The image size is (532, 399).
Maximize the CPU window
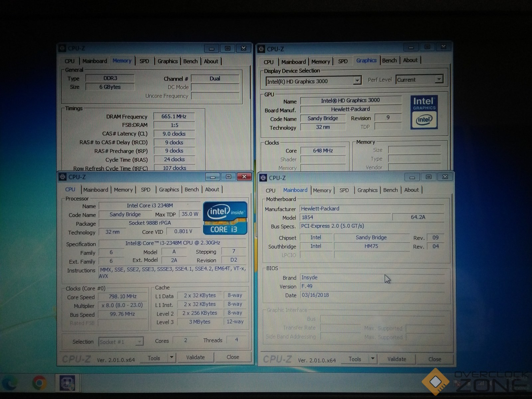228,177
